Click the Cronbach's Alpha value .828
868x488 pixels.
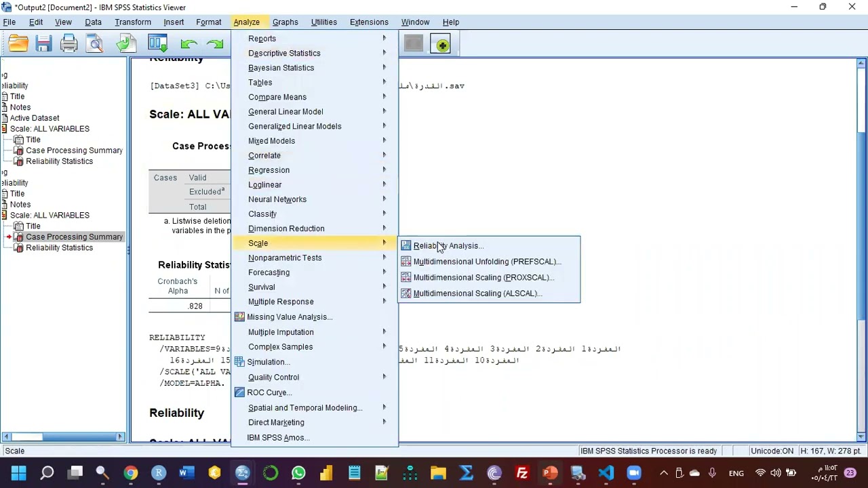click(x=195, y=306)
